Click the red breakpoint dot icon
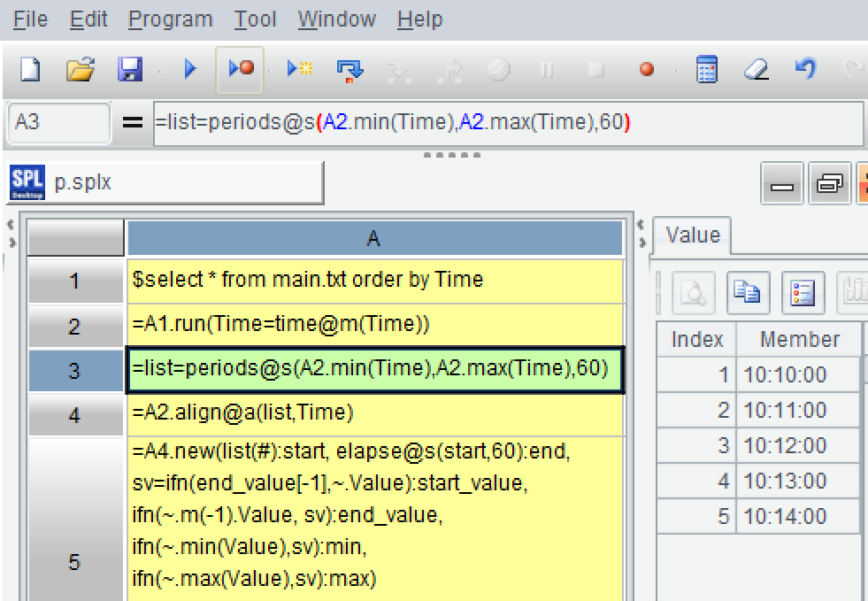This screenshot has height=601, width=868. click(647, 69)
